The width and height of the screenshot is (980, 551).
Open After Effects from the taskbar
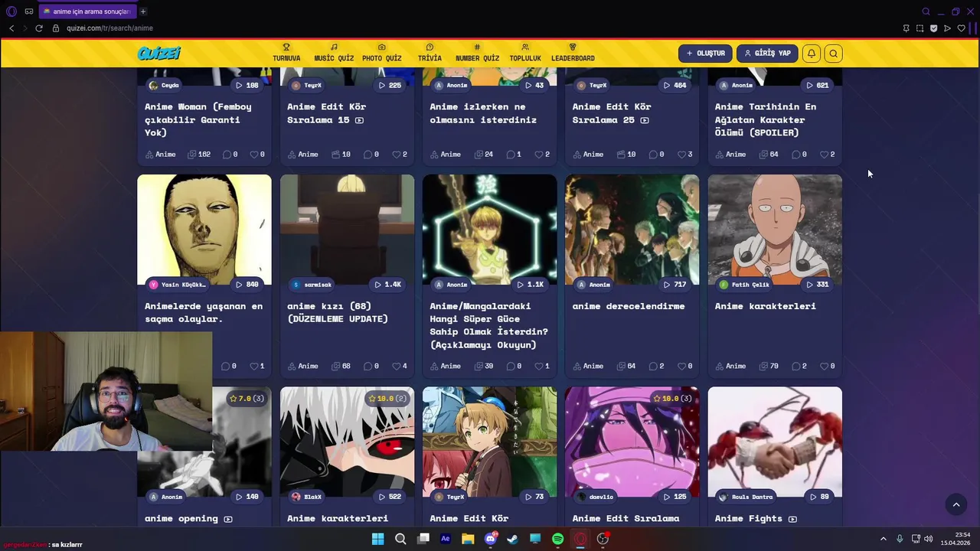pos(446,539)
